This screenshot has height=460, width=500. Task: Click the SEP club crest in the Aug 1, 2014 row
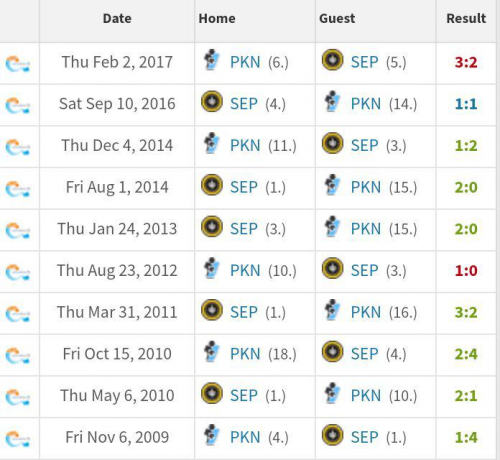(212, 185)
